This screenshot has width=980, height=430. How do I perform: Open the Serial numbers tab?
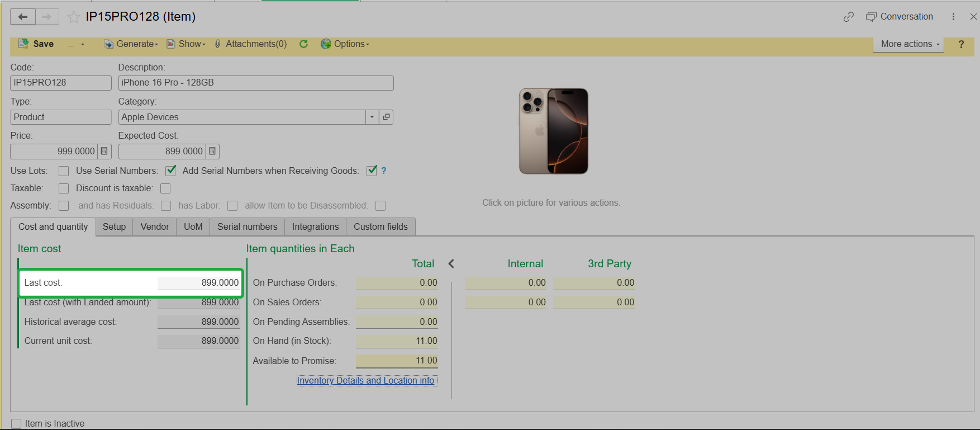click(248, 227)
